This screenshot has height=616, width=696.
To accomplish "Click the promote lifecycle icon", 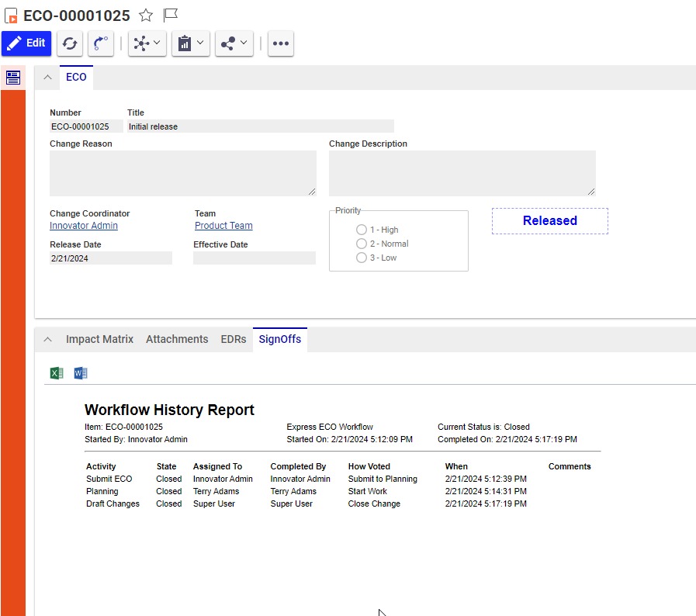I will [x=101, y=43].
